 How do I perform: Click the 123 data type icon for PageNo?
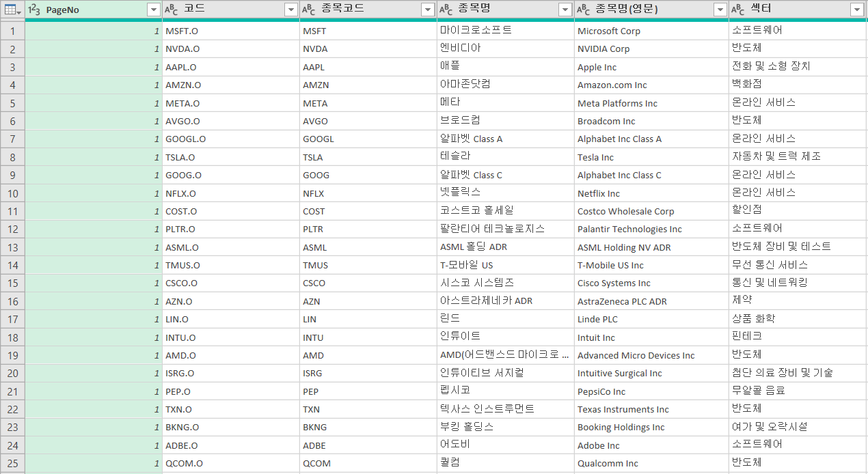point(35,10)
